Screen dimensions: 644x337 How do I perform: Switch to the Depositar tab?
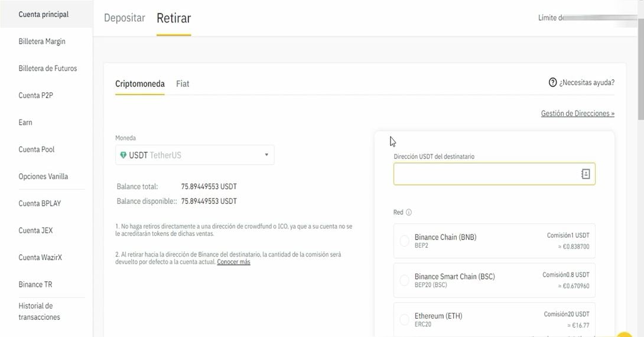[x=124, y=18]
